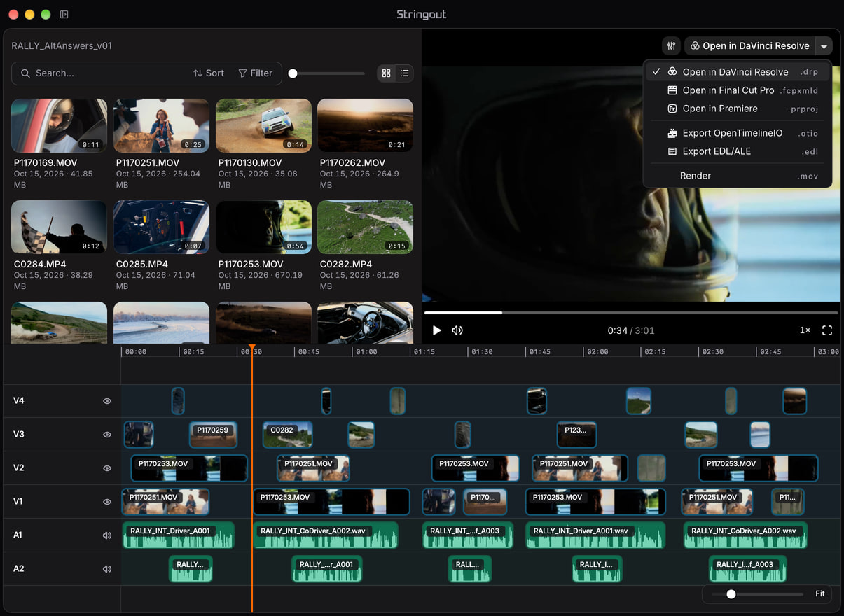Select Open in DaVinci Resolve menu entry
Viewport: 844px width, 616px height.
click(737, 72)
